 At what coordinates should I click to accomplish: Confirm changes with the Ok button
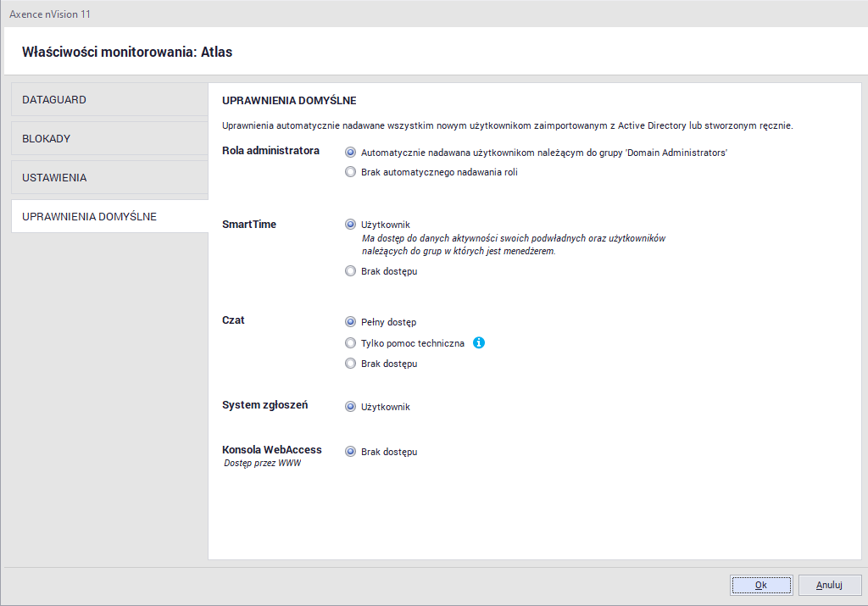(x=760, y=584)
